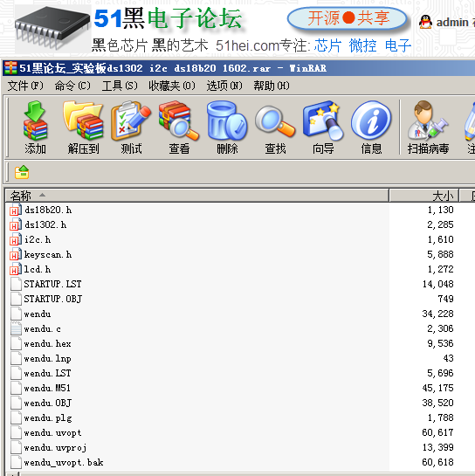The width and height of the screenshot is (475, 476).
Task: Click the 芯片 link in the header
Action: [x=327, y=45]
